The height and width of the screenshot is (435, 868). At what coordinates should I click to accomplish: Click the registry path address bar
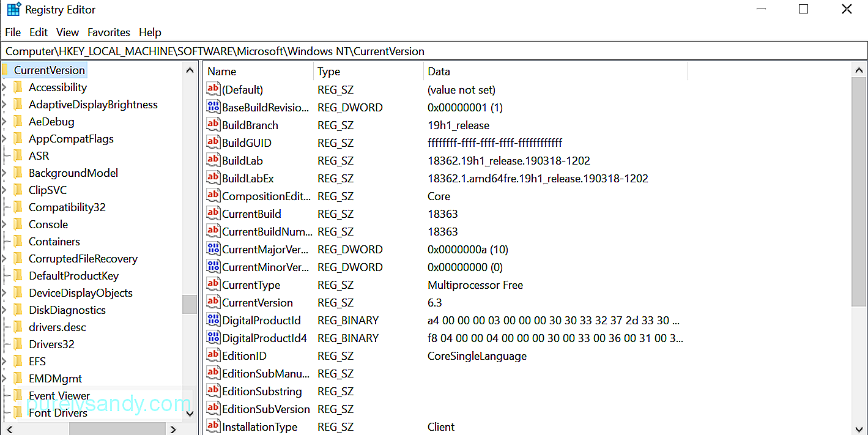[434, 51]
